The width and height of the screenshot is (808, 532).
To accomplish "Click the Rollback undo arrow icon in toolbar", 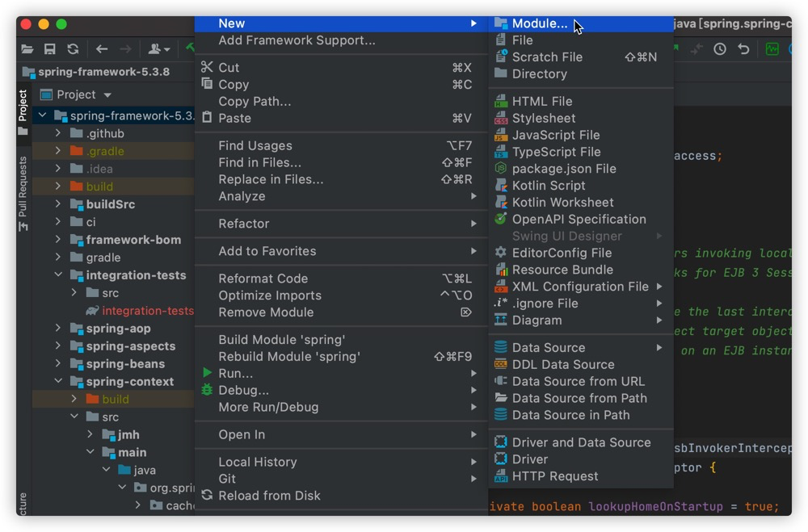I will [743, 49].
